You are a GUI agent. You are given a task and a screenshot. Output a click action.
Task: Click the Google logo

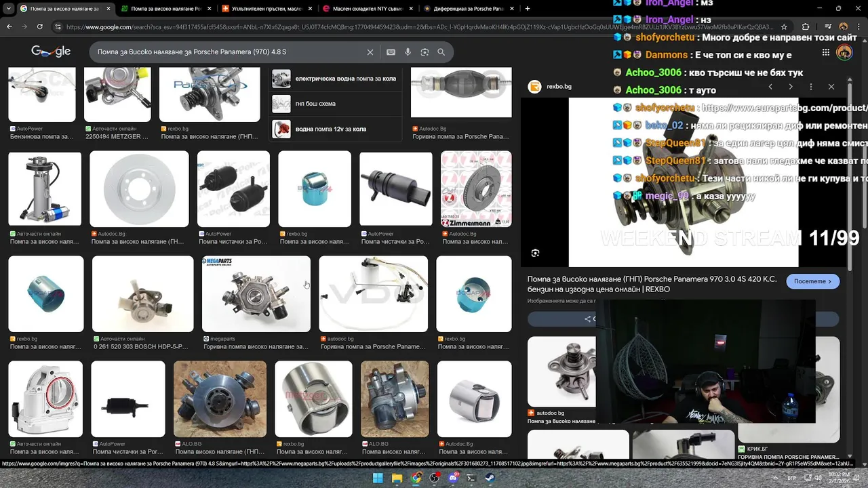coord(51,52)
